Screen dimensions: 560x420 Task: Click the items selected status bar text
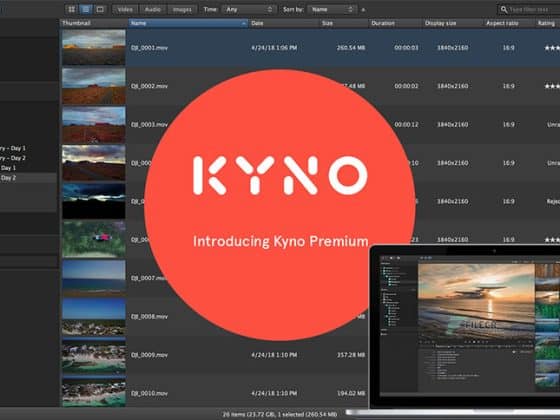click(280, 415)
